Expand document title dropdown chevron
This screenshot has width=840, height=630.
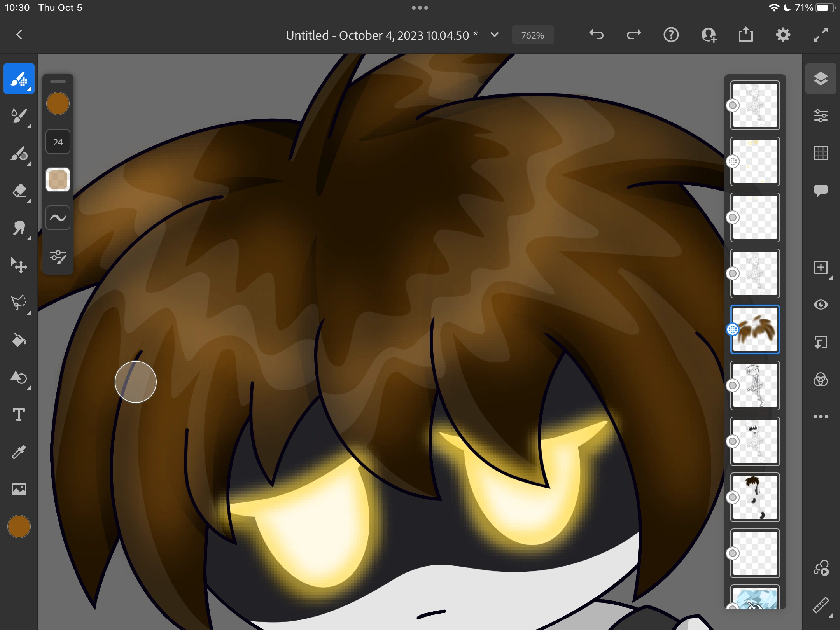pyautogui.click(x=495, y=35)
